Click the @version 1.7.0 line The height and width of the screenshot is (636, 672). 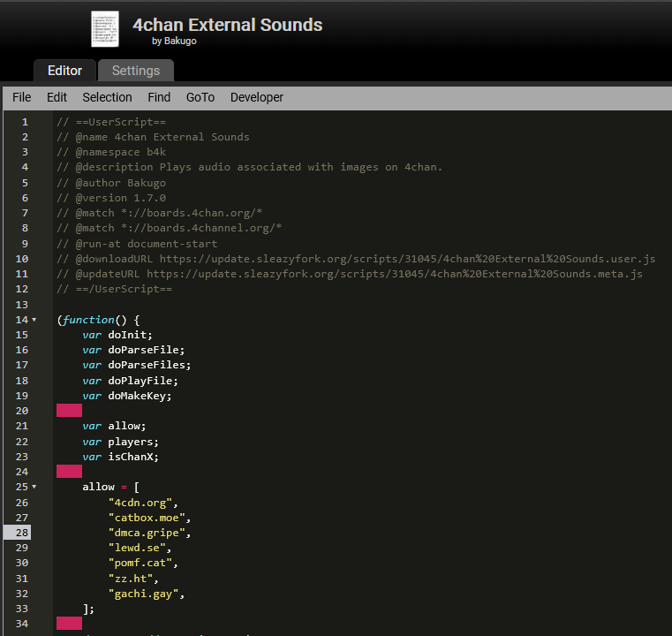pyautogui.click(x=111, y=198)
